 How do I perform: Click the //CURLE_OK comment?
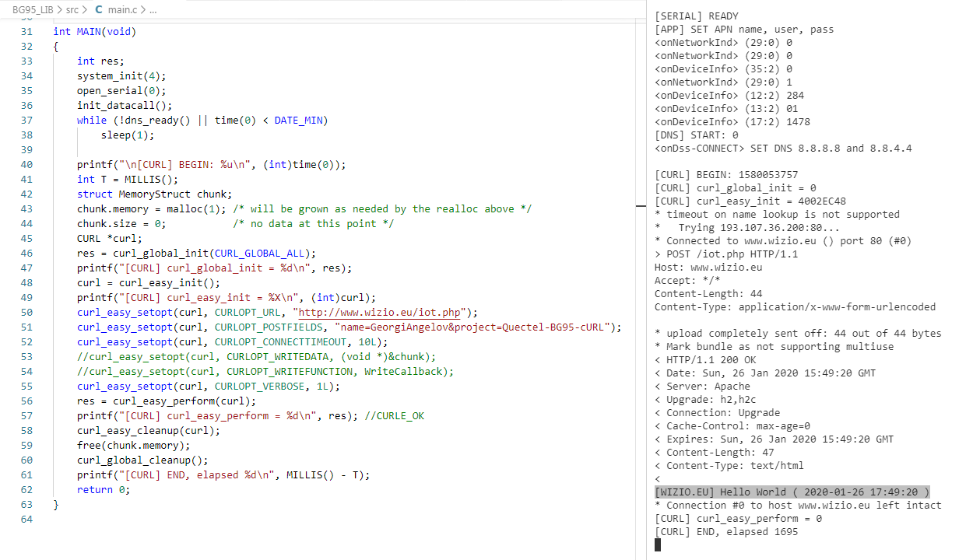click(x=395, y=416)
